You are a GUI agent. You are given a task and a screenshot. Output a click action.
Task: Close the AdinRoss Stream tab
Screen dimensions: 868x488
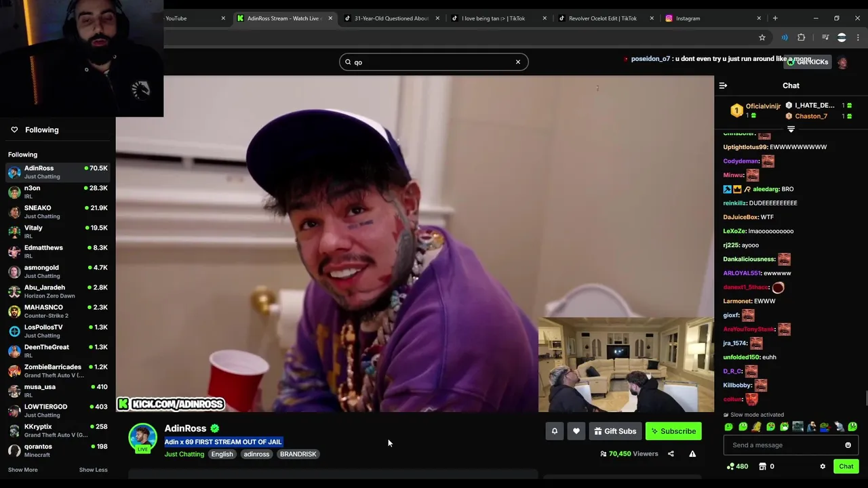point(330,18)
